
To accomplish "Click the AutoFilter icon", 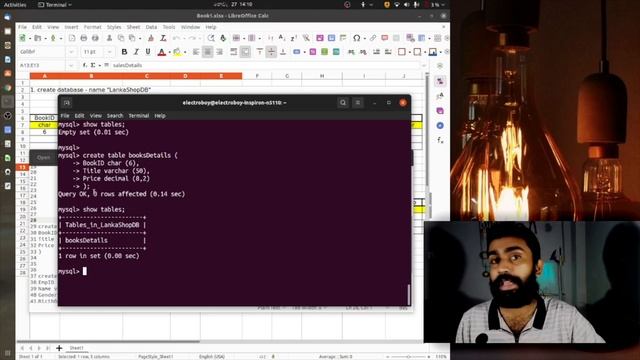I will point(306,38).
